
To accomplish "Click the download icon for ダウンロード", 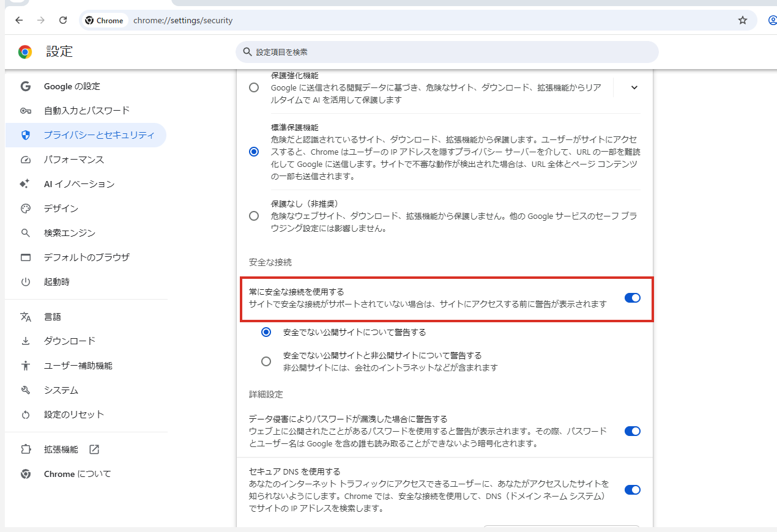I will [x=25, y=341].
